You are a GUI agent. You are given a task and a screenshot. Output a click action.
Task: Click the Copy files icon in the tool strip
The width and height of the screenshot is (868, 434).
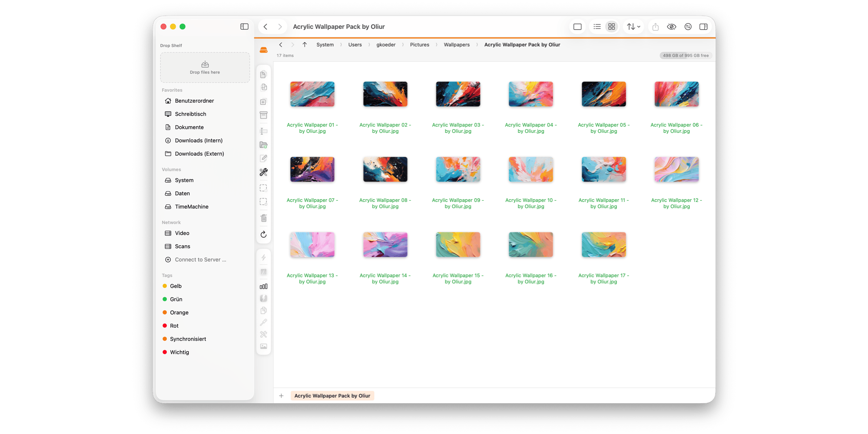(264, 75)
